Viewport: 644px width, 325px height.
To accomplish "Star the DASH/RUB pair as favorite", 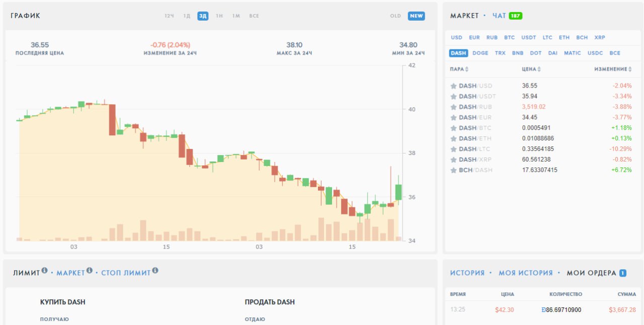I will click(453, 107).
